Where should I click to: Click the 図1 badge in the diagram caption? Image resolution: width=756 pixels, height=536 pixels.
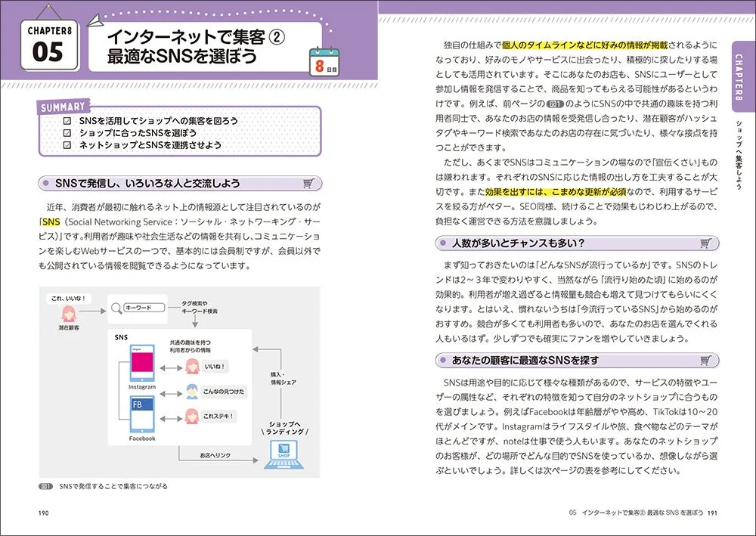[46, 486]
